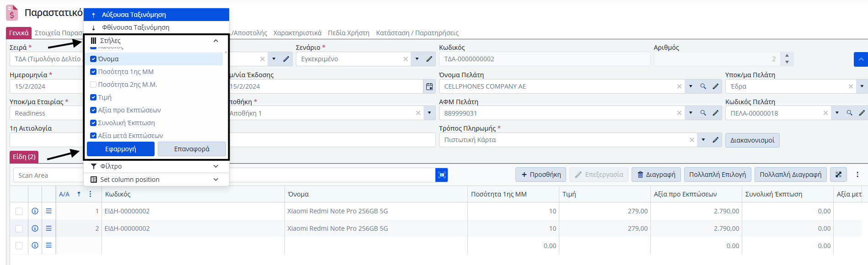Open the Είδη (2) tab

click(x=24, y=157)
